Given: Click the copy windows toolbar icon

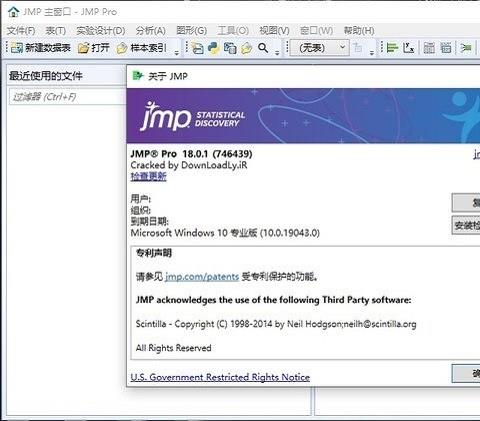Looking at the screenshot, I should pos(230,48).
